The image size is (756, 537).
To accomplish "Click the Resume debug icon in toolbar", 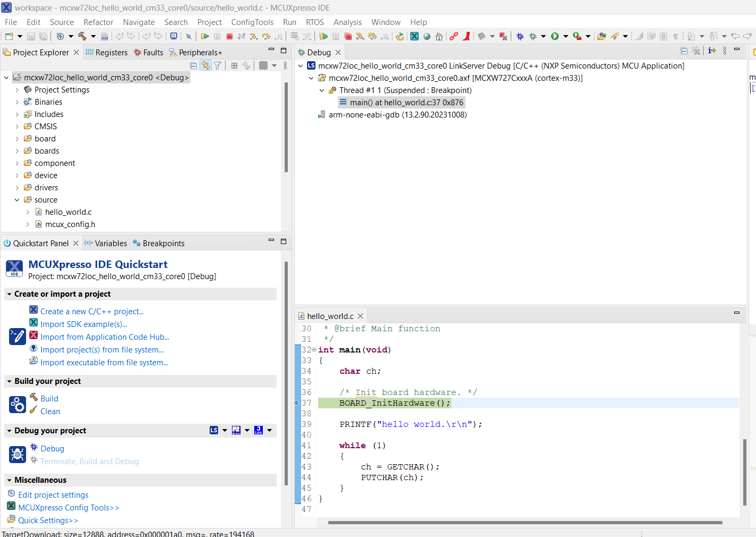I will (205, 37).
